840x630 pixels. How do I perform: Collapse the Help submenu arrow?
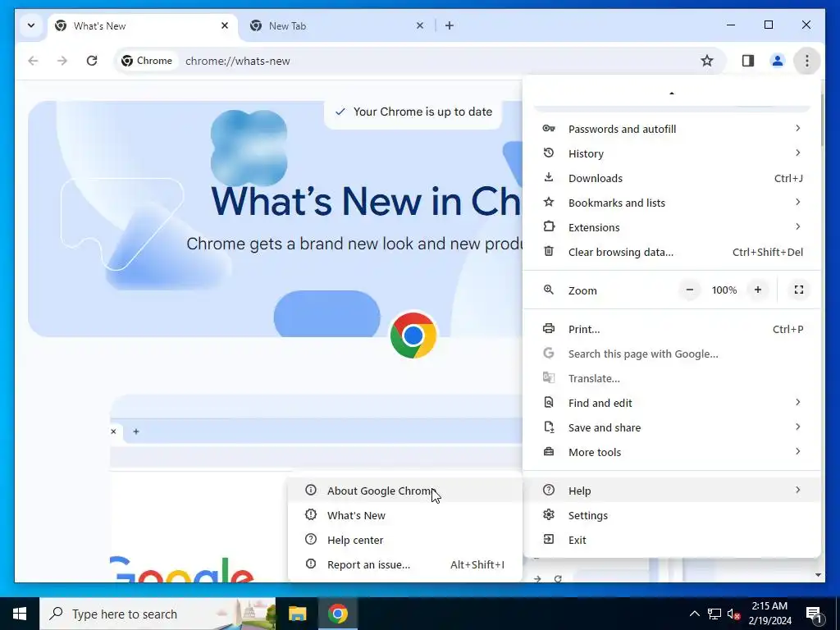point(797,491)
